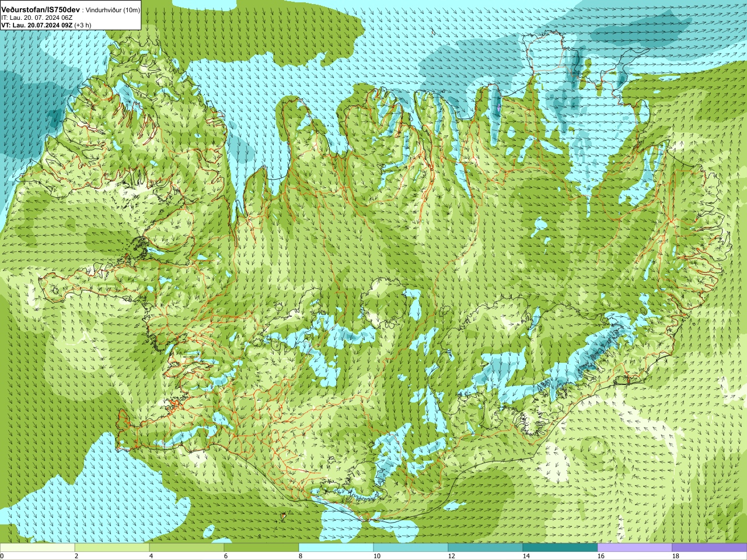Click the legend scale value '14'
This screenshot has width=747, height=560.
coord(526,556)
